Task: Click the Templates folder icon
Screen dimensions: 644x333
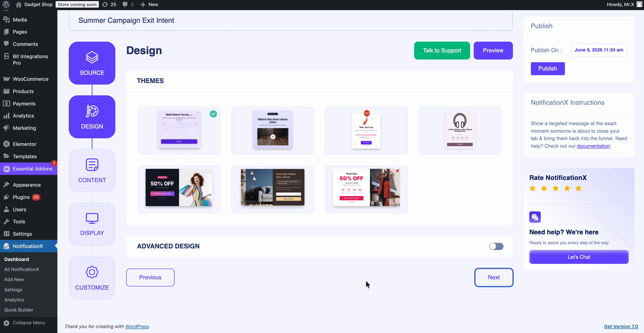Action: point(6,156)
